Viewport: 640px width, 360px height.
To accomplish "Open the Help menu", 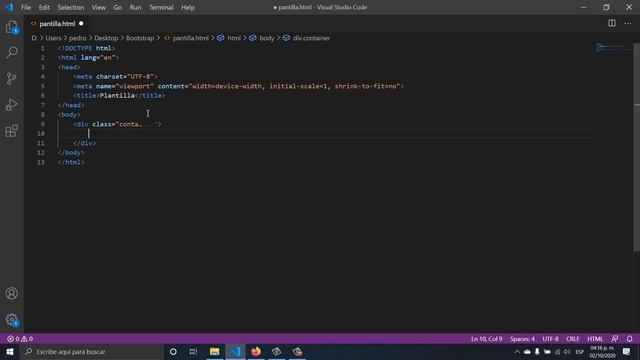I will point(188,7).
